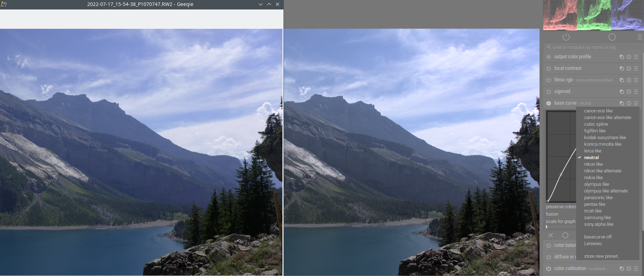
Task: Reset the output color profile module parameters
Action: pyautogui.click(x=629, y=57)
